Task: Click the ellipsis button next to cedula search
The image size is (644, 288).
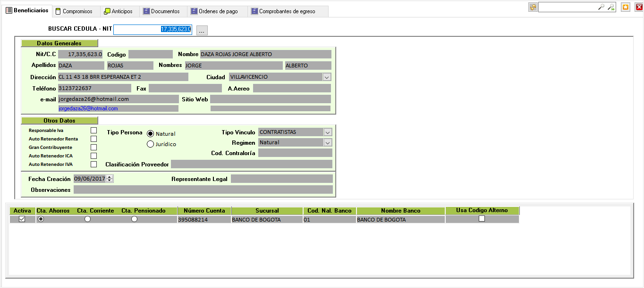Action: coord(202,31)
